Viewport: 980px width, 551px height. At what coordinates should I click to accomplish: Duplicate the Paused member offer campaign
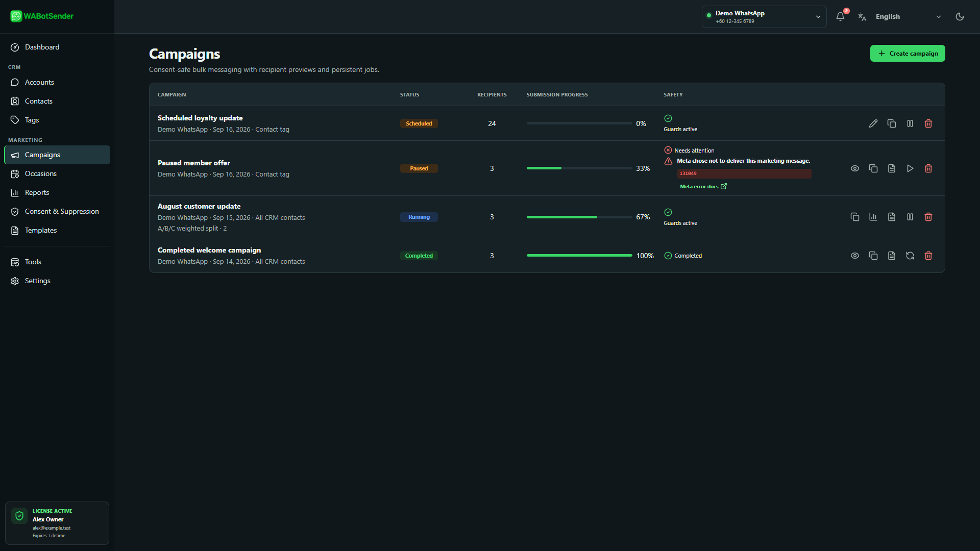coord(873,168)
